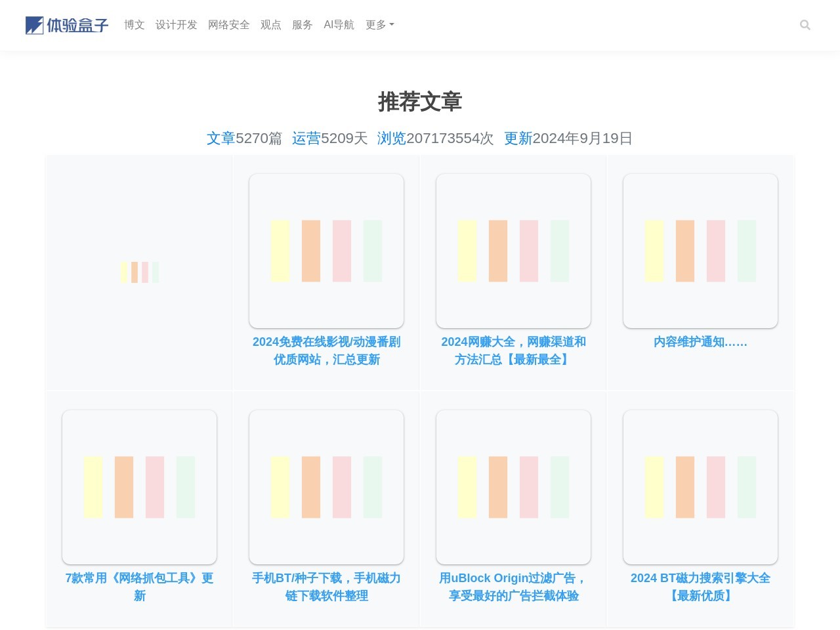Open AI导航 page
Screen dimensions: 840x630
tap(339, 25)
